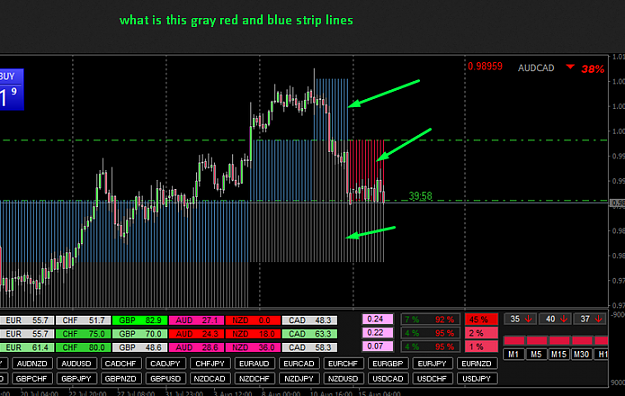The image size is (625, 396).
Task: Click the NZD 36.0 strength cell
Action: pos(253,347)
